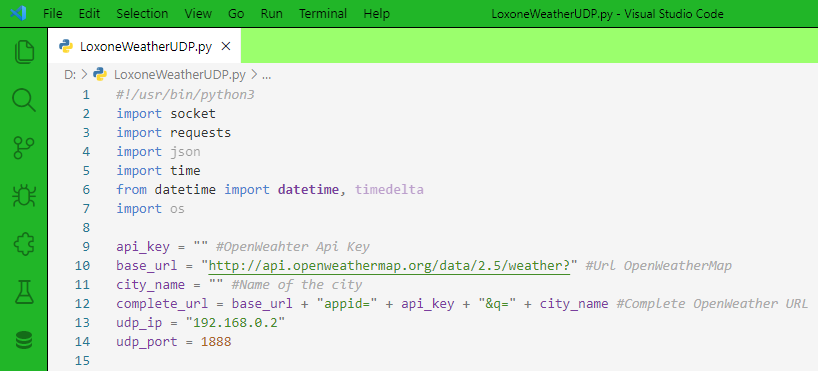Close the LoxoneWeatherUDP.py tab
The height and width of the screenshot is (371, 818).
(226, 46)
